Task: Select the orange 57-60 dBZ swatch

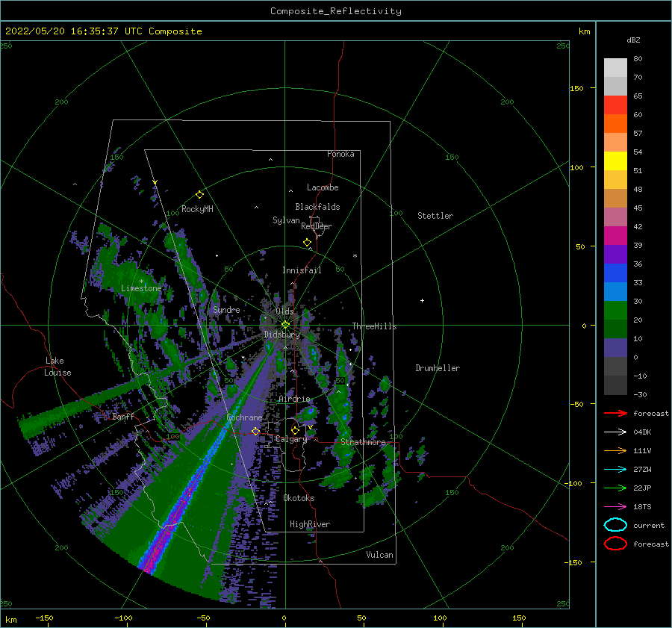Action: click(x=615, y=123)
